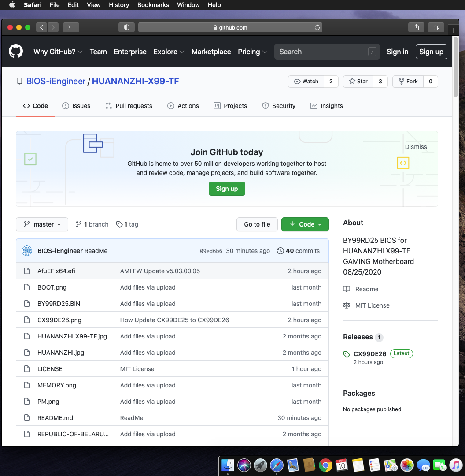
Task: Click the green tag icon beside CX99DE26 release
Action: point(347,354)
